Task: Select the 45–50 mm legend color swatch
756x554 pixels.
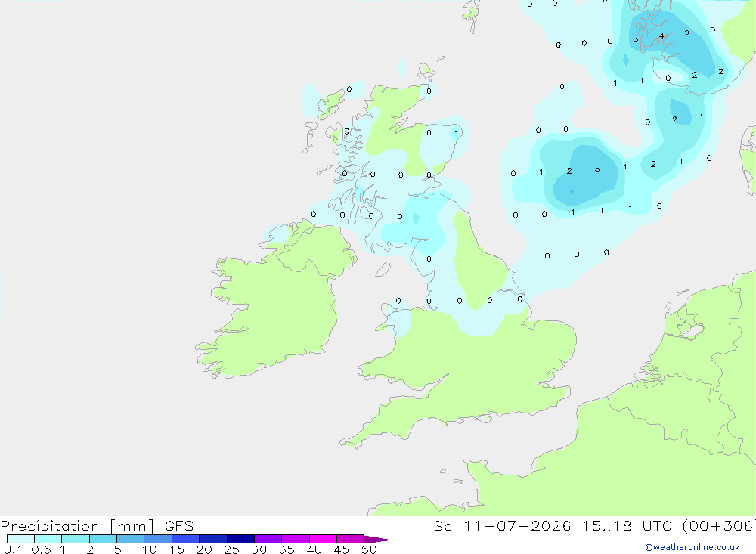Action: click(x=351, y=539)
